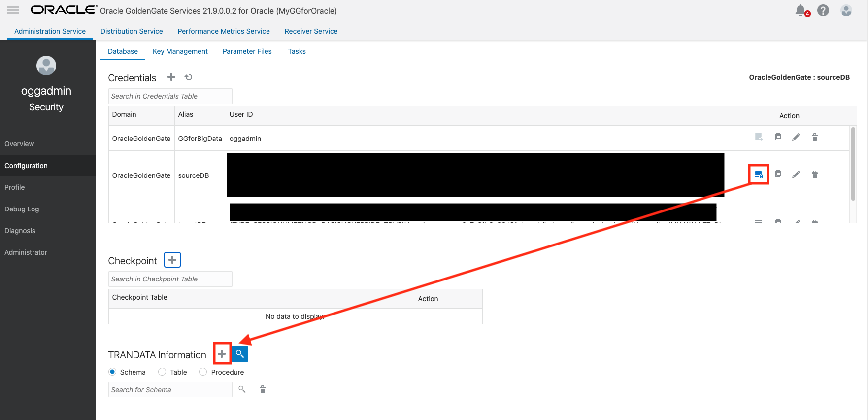The height and width of the screenshot is (420, 868).
Task: Click the oggadmin profile avatar in sidebar
Action: pos(46,66)
